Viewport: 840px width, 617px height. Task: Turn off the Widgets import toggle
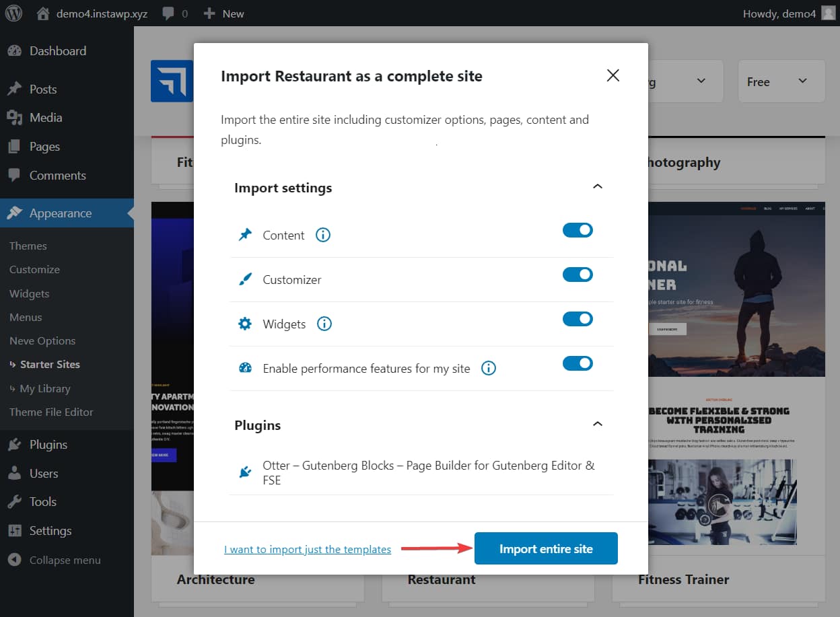pos(577,319)
